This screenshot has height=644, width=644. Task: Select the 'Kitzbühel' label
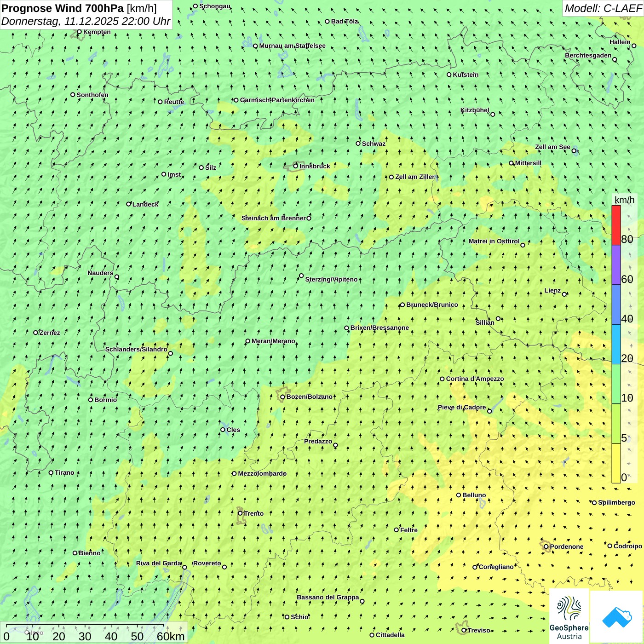coord(475,110)
